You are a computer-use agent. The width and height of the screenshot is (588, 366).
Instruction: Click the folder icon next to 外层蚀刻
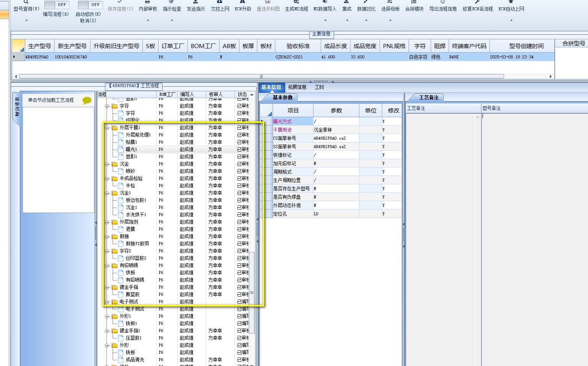pos(115,222)
